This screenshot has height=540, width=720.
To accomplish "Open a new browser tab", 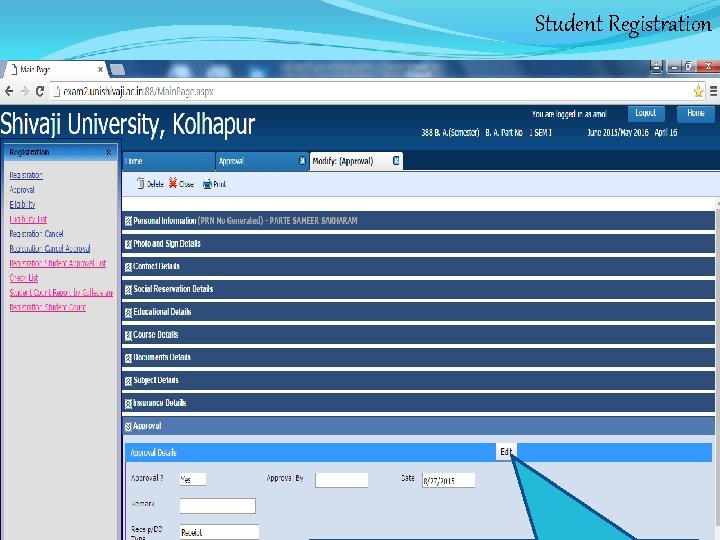I will [x=117, y=69].
